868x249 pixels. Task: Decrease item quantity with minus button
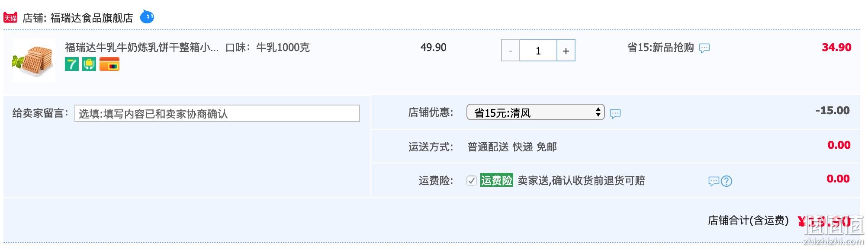pos(511,51)
